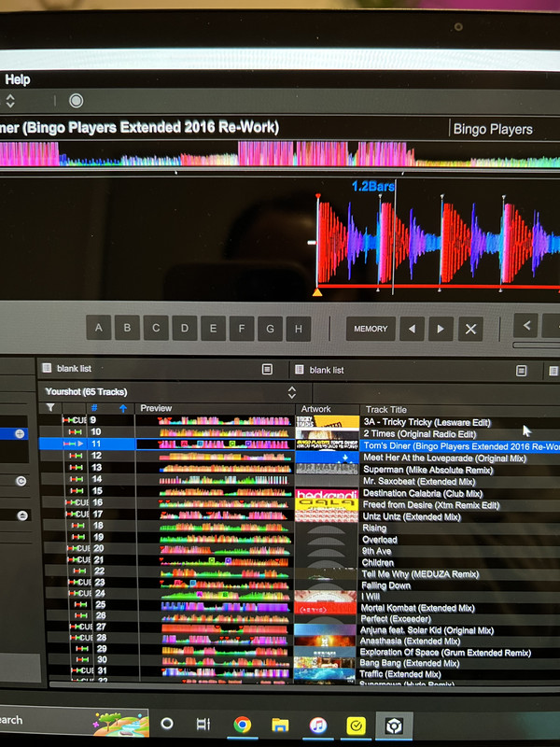This screenshot has width=560, height=747.
Task: Adjust the slider bar below the chevron button
Action: pos(536,345)
